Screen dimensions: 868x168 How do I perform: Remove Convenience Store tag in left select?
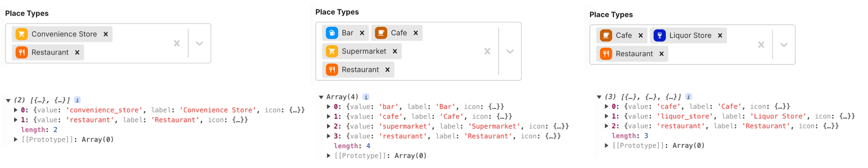(x=105, y=34)
